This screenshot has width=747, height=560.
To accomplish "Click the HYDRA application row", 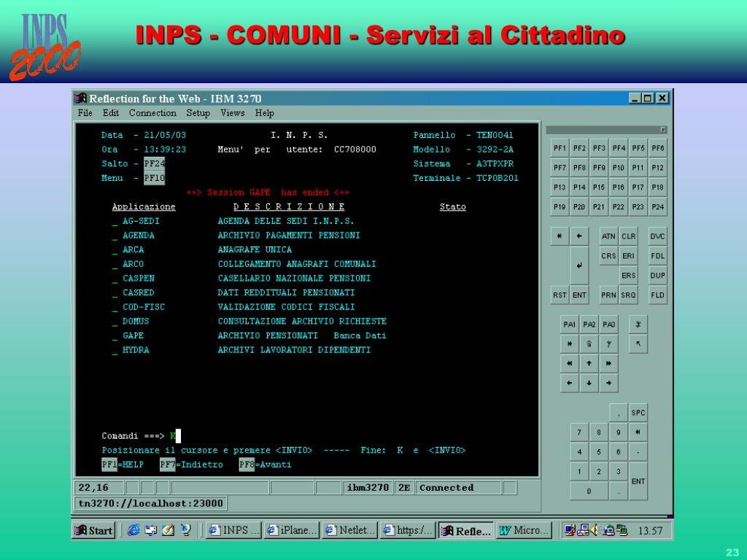I will (241, 350).
